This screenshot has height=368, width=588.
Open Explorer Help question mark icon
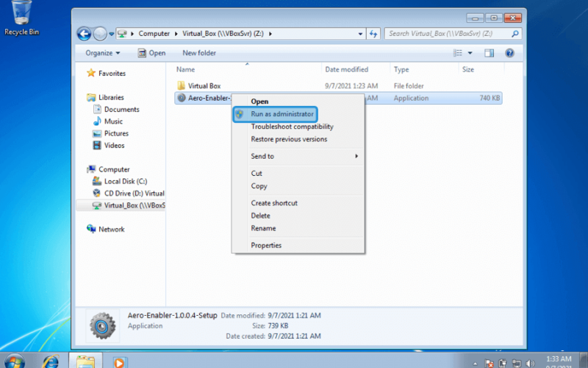coord(509,53)
